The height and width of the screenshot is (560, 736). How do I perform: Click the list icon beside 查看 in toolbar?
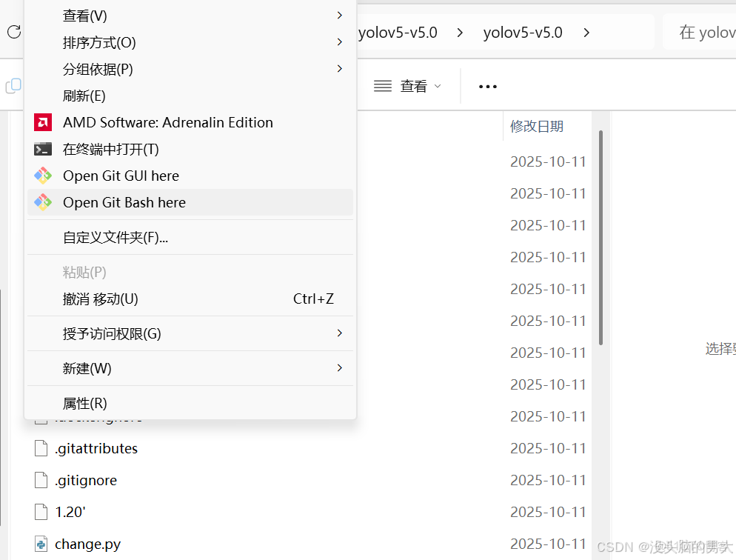pyautogui.click(x=383, y=86)
